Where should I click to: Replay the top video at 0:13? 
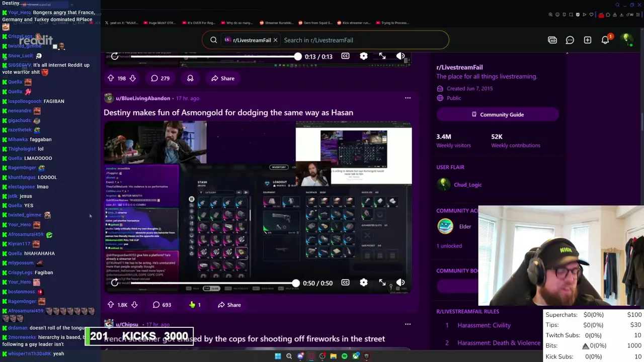115,56
